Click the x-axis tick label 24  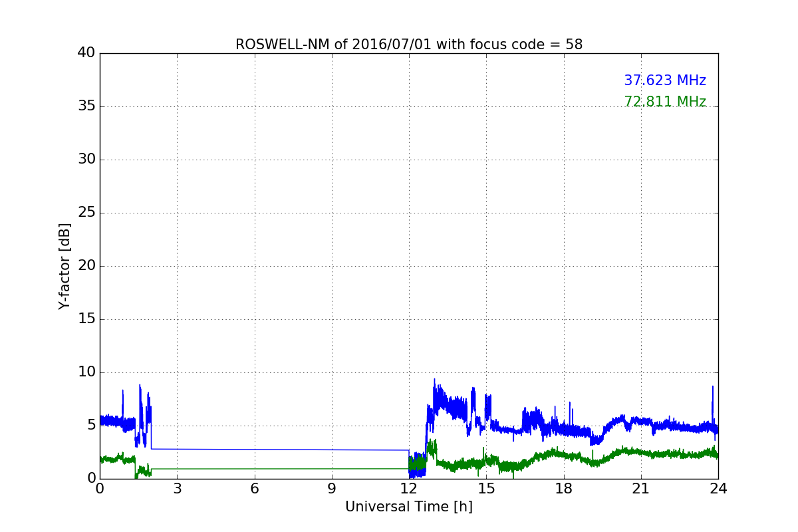pos(718,489)
